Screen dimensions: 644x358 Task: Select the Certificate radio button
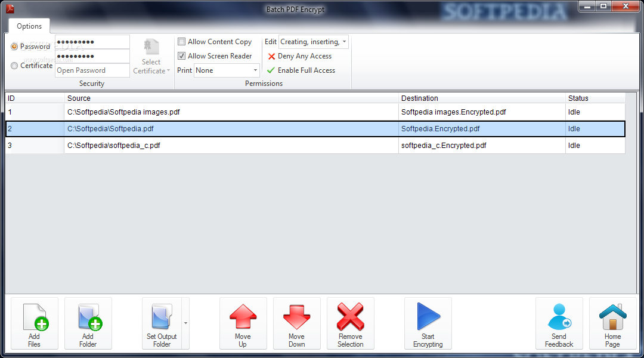pos(14,66)
